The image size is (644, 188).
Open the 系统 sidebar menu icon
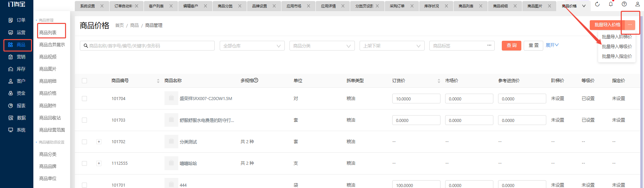[10, 130]
